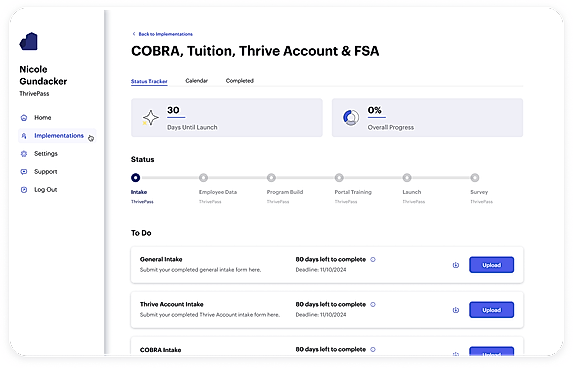Viewport: 573px width, 368px height.
Task: Click the Support chat icon
Action: [24, 172]
